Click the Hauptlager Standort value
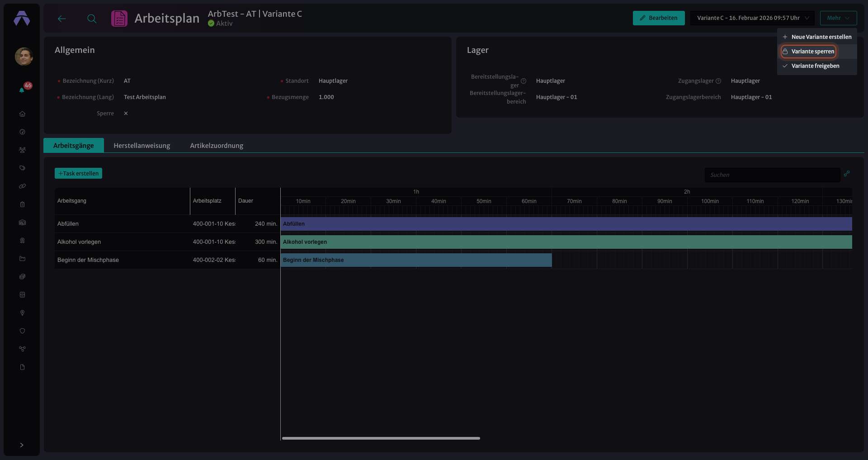Screen dimensions: 868x460 tap(333, 81)
